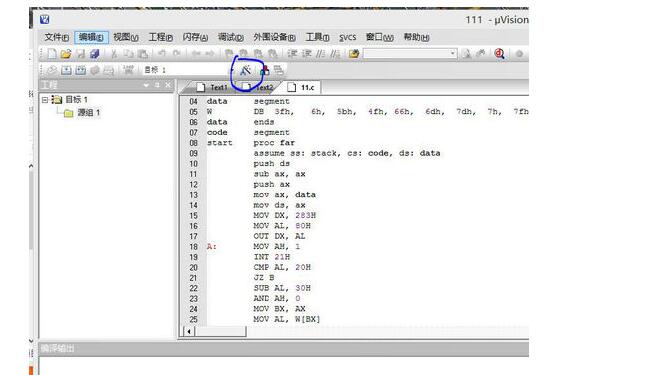Open the 外围设备 menu
This screenshot has width=655, height=375.
274,37
